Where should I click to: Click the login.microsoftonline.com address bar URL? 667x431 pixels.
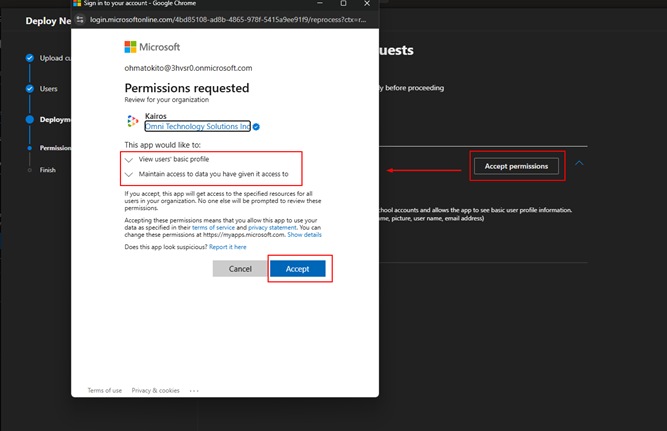228,20
